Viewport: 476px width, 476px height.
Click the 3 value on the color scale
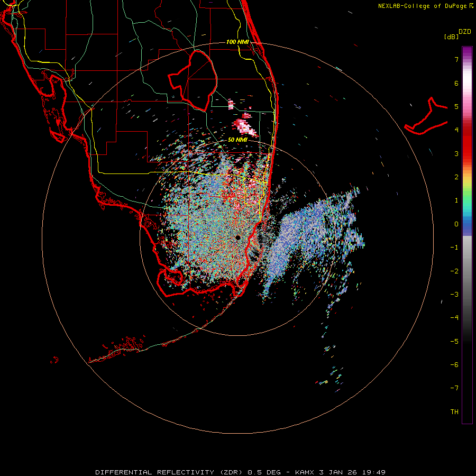[456, 153]
